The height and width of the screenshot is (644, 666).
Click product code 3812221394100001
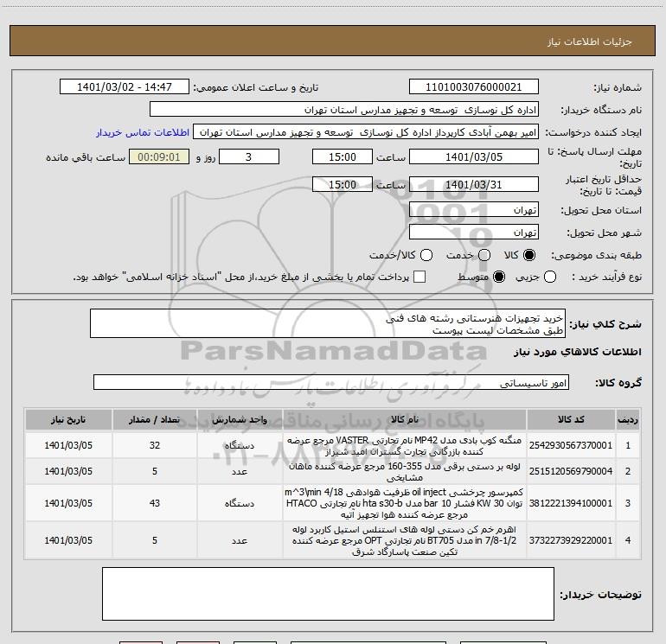point(571,503)
